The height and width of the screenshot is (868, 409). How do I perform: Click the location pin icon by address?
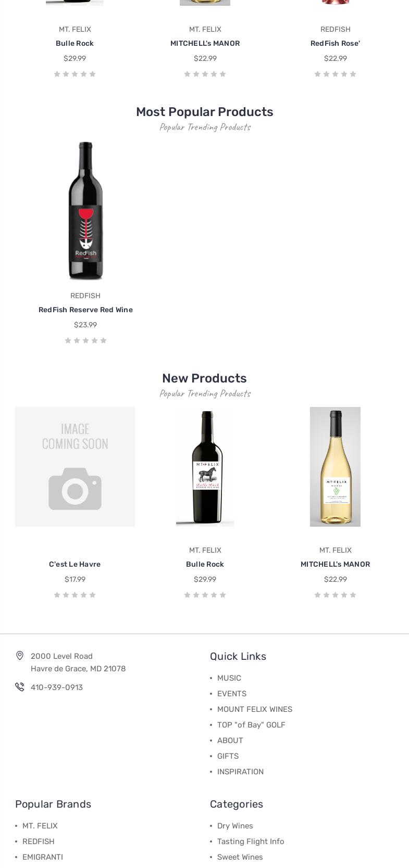click(20, 656)
